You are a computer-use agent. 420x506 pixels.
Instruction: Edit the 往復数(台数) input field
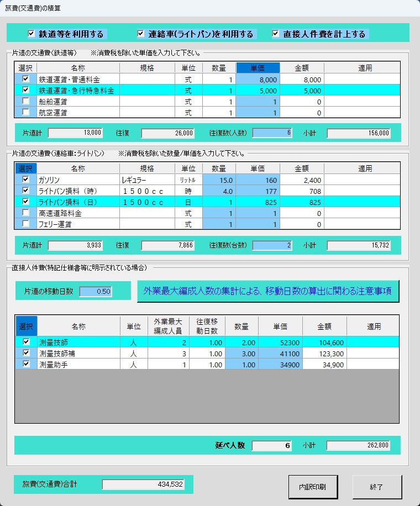tap(272, 245)
